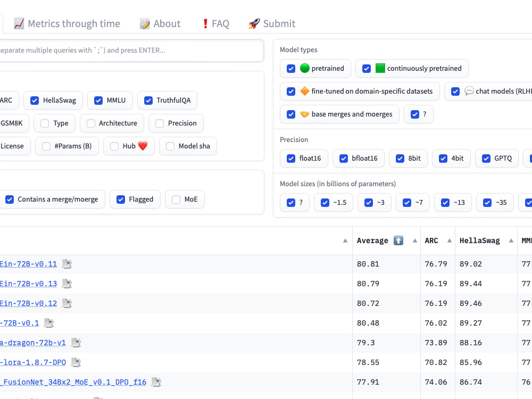Click the ARC value 70.82

pyautogui.click(x=436, y=362)
